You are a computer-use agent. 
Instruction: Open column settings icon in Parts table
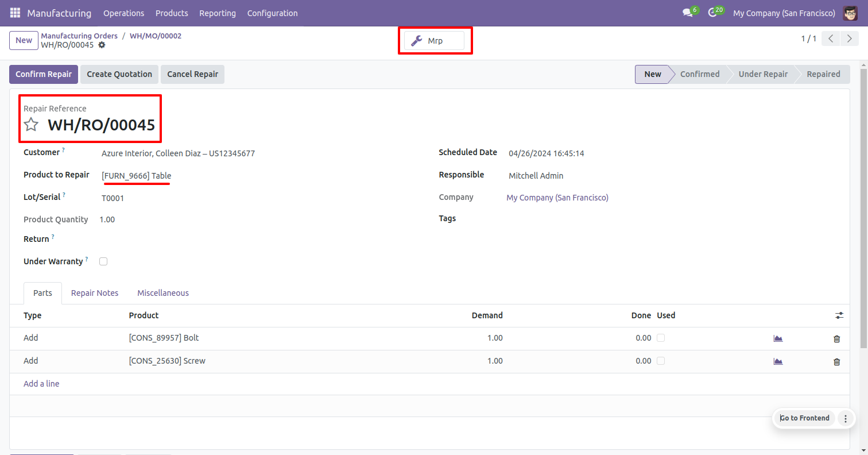click(839, 315)
